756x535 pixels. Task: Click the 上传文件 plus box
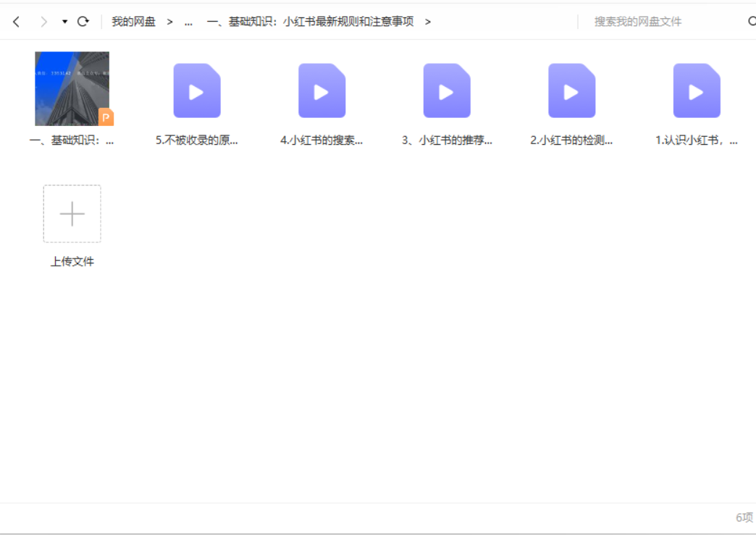coord(72,214)
